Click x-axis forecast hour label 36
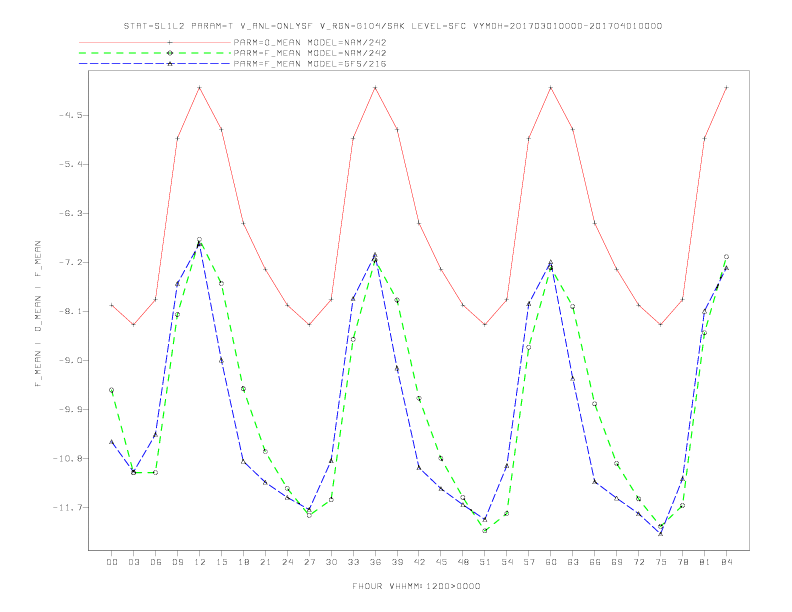The width and height of the screenshot is (792, 612). pos(375,562)
